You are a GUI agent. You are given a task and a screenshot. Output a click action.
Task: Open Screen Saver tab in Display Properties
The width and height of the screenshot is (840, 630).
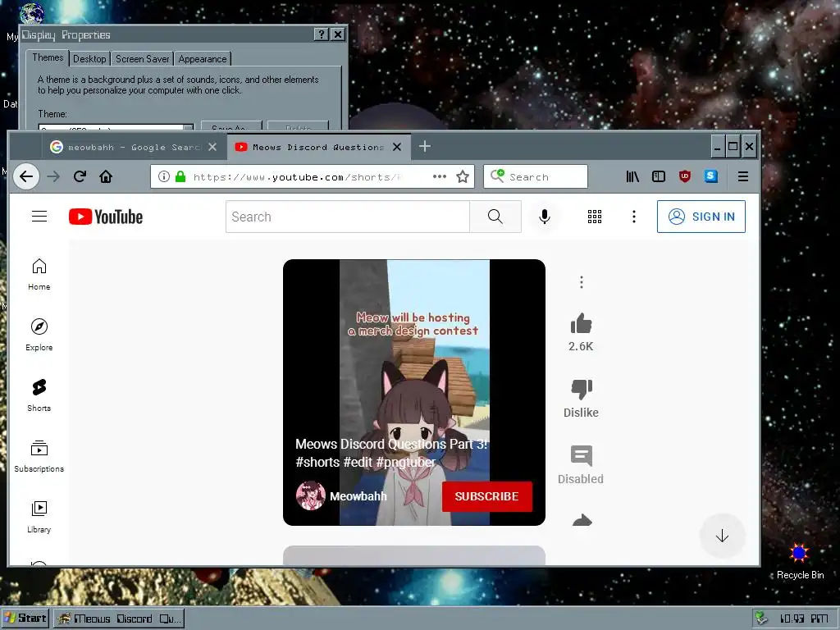click(x=142, y=59)
